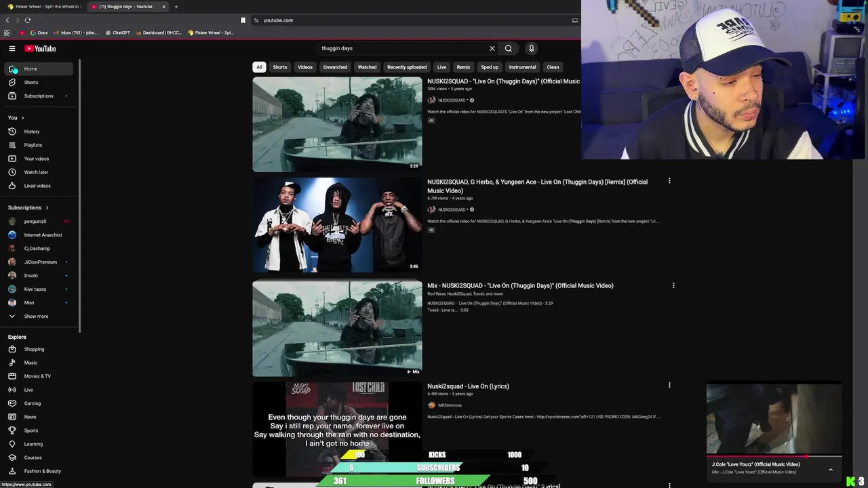Open the YouTube hamburger guide menu
This screenshot has height=488, width=868.
point(12,49)
